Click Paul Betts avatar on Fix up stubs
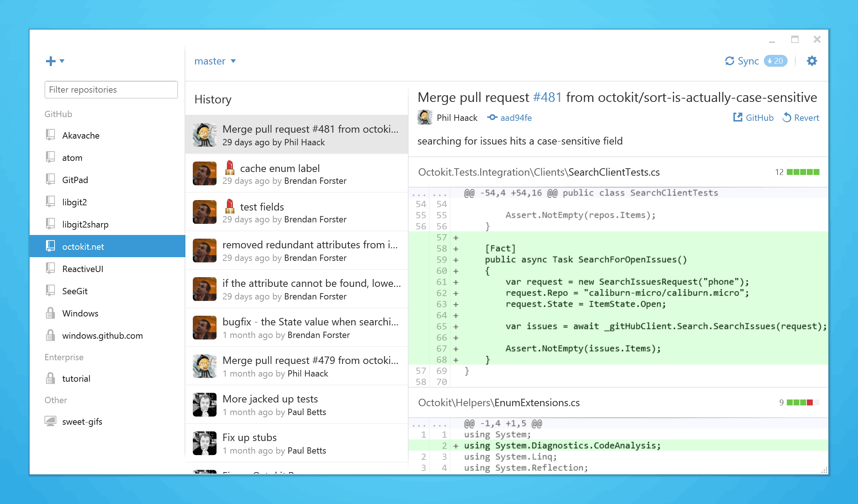Image resolution: width=858 pixels, height=504 pixels. (205, 443)
